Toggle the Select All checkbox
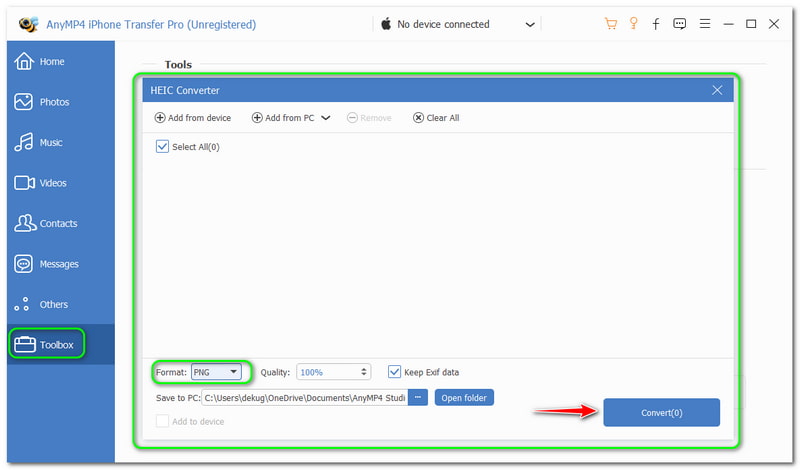The width and height of the screenshot is (800, 470). (162, 146)
